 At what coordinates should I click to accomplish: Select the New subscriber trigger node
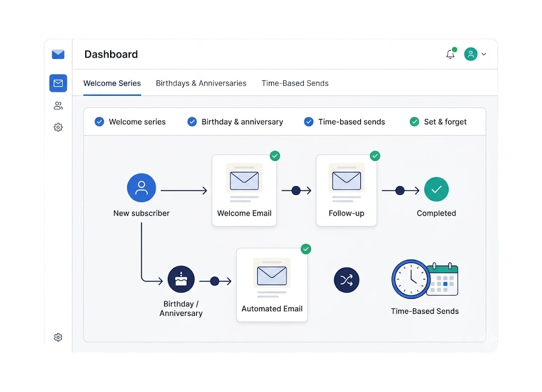pos(141,188)
